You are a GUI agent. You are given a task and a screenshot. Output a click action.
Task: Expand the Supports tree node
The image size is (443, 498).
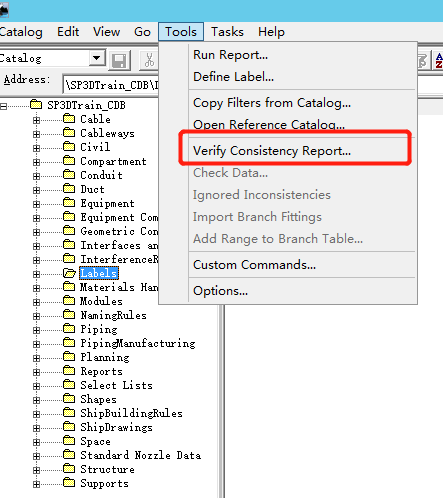pos(36,484)
